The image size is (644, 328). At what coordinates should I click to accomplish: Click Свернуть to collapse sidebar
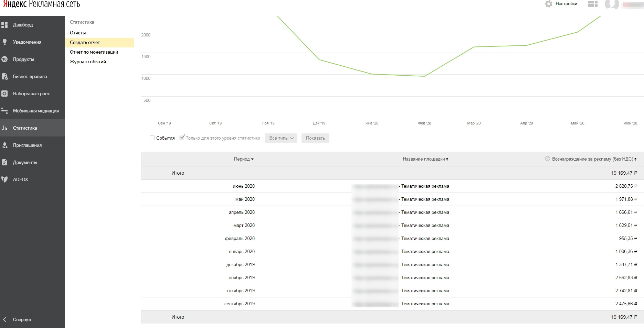tap(23, 319)
